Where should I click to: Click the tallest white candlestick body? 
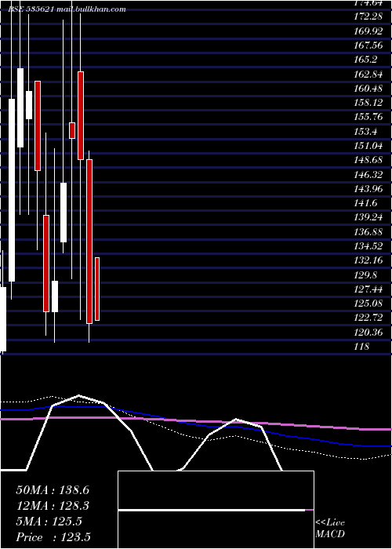tap(12, 190)
